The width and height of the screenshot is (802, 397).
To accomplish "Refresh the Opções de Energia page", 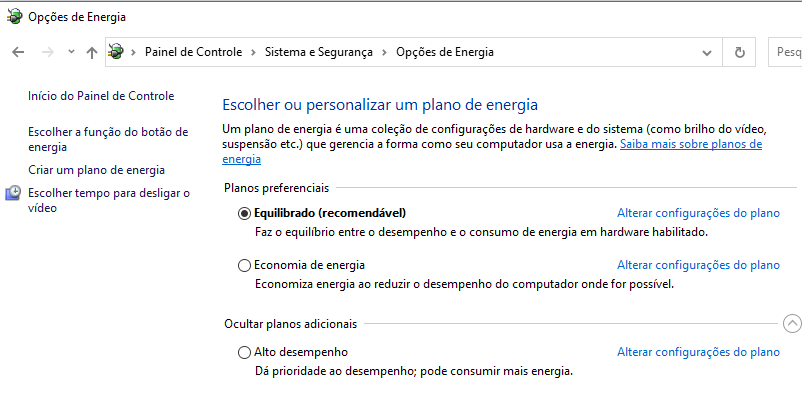I will 739,52.
